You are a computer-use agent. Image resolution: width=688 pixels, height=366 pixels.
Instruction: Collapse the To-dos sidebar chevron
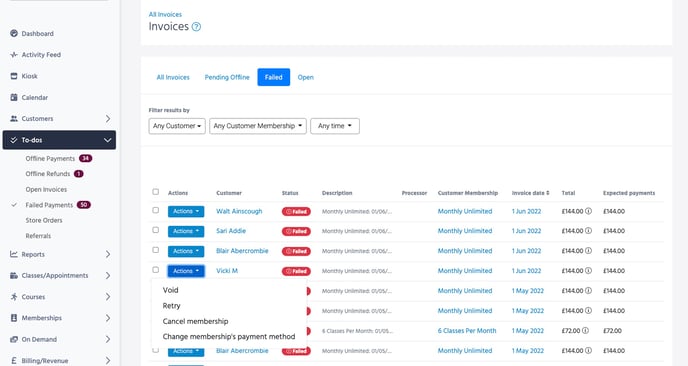[108, 140]
